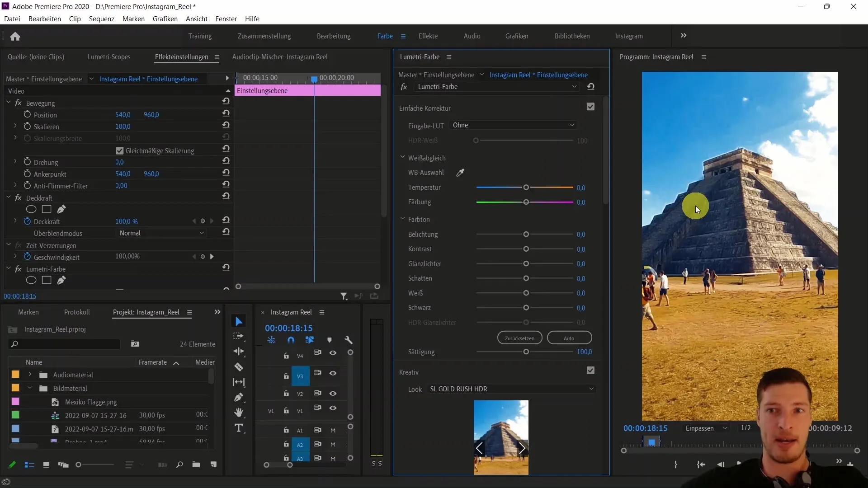The width and height of the screenshot is (868, 488).
Task: Open the Fenster menu
Action: tap(226, 19)
